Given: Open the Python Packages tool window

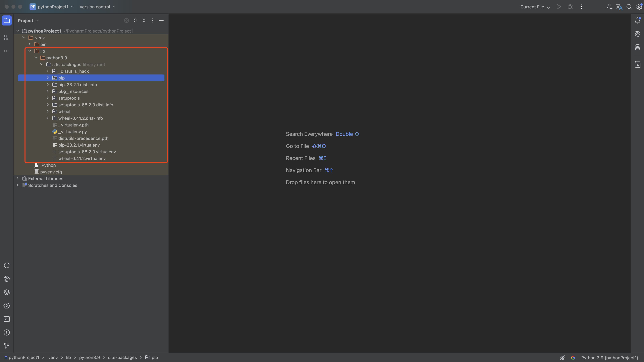Looking at the screenshot, I should [7, 292].
